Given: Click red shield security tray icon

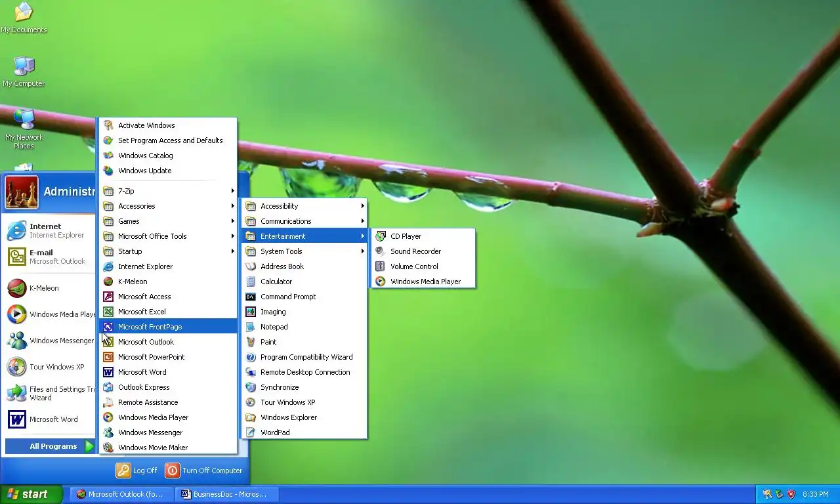Looking at the screenshot, I should 791,494.
